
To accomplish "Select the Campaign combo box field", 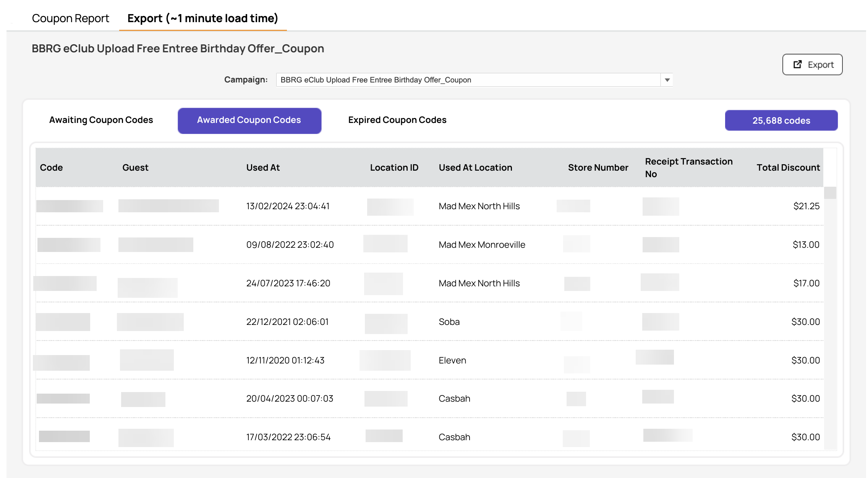I will pos(474,80).
